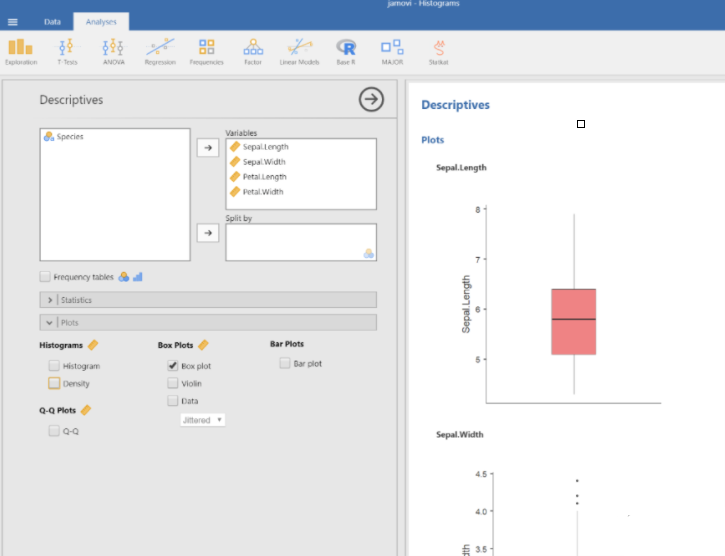Open the T-Tests analysis menu
This screenshot has width=725, height=556.
(67, 50)
